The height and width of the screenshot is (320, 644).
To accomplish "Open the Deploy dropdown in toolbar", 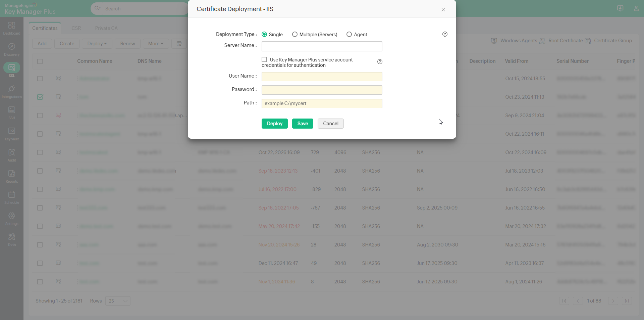I will (x=97, y=44).
